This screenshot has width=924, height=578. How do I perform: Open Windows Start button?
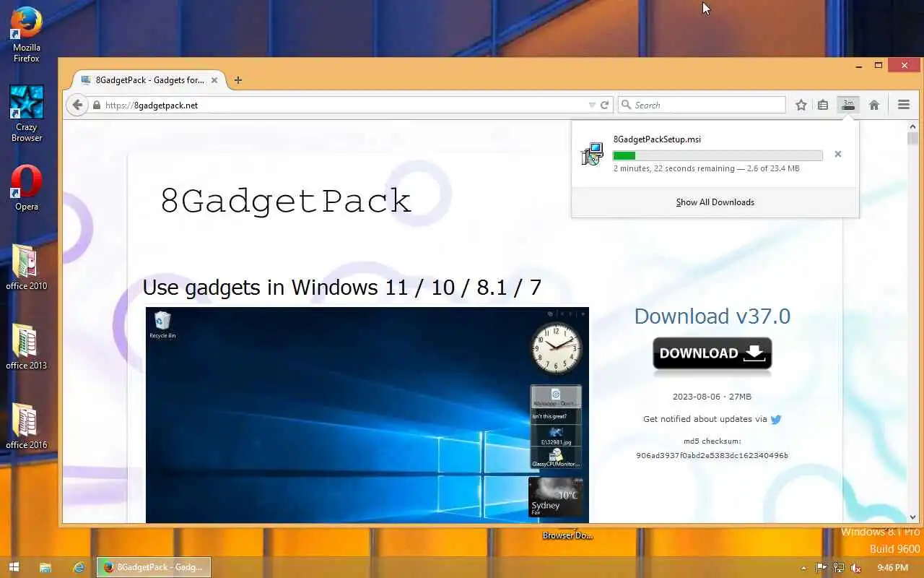13,567
